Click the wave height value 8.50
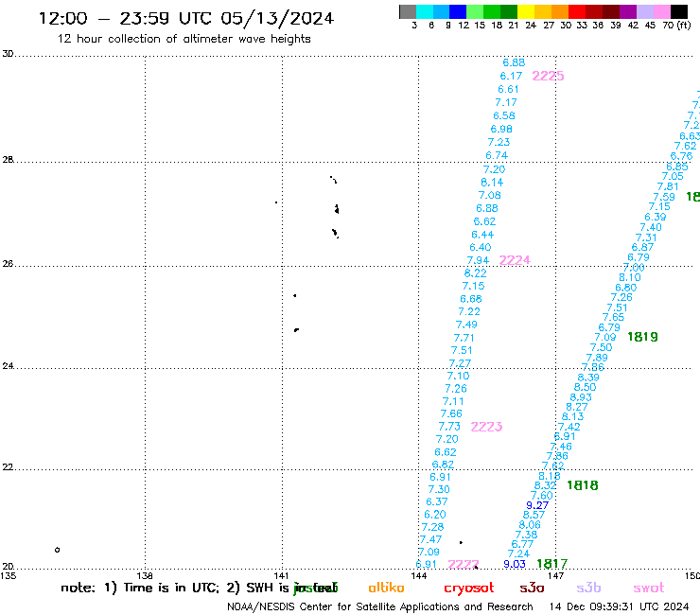The height and width of the screenshot is (615, 700). pos(585,387)
